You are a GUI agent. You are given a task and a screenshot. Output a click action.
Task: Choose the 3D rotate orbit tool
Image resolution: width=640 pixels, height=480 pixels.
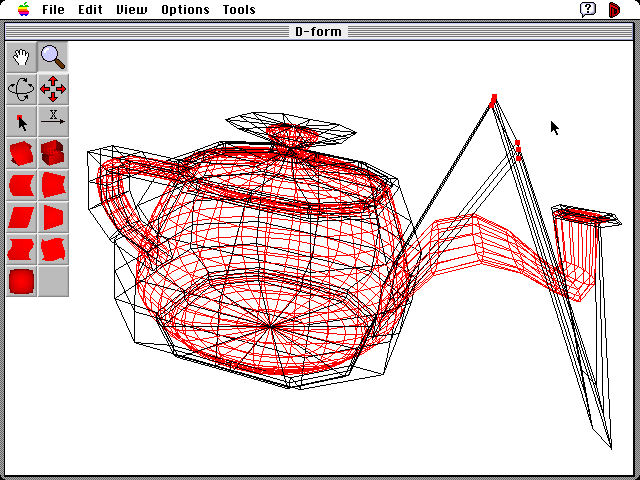coord(21,89)
